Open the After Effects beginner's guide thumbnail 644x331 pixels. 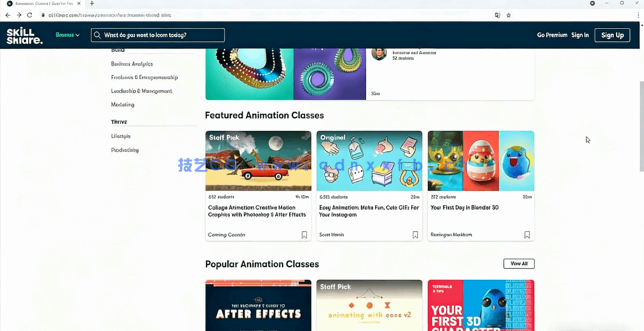pos(258,305)
